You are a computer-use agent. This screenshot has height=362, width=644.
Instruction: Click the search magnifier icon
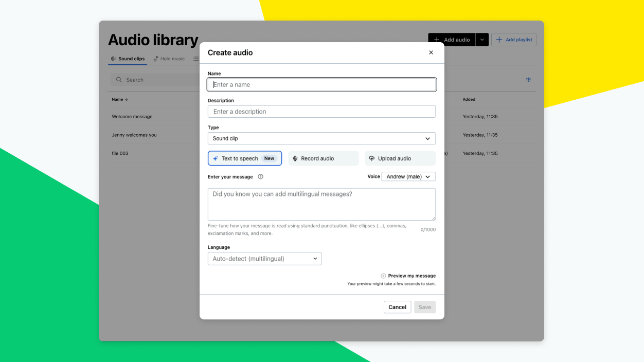[x=119, y=80]
